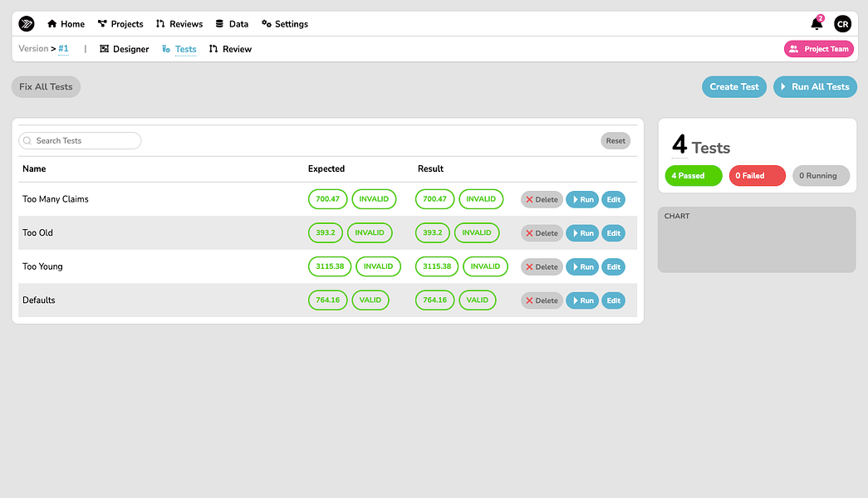Select the Too Old test name
Image resolution: width=868 pixels, height=498 pixels.
tap(37, 233)
